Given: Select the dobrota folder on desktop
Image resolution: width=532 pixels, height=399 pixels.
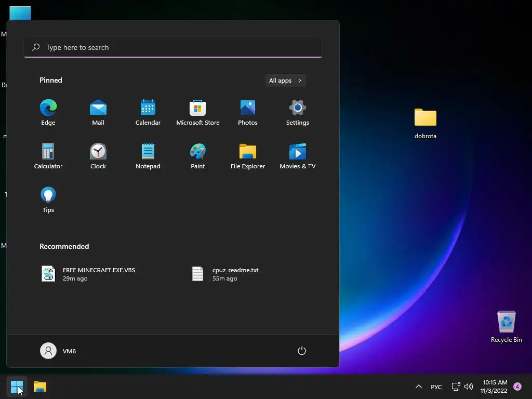Looking at the screenshot, I should pos(425,124).
